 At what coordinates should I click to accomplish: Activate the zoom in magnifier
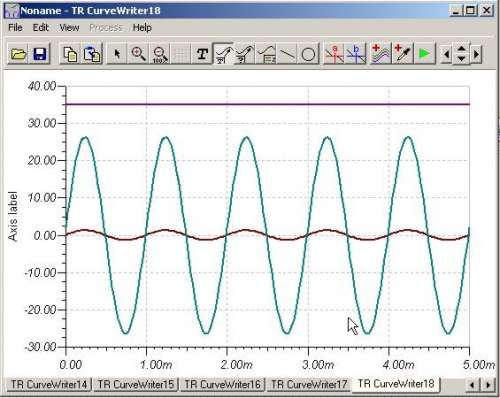tap(138, 54)
